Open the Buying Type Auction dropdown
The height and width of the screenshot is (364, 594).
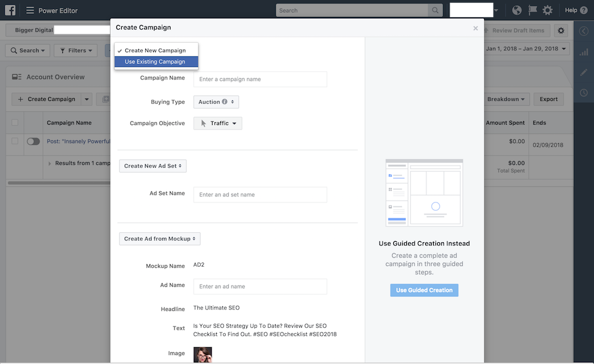(216, 102)
